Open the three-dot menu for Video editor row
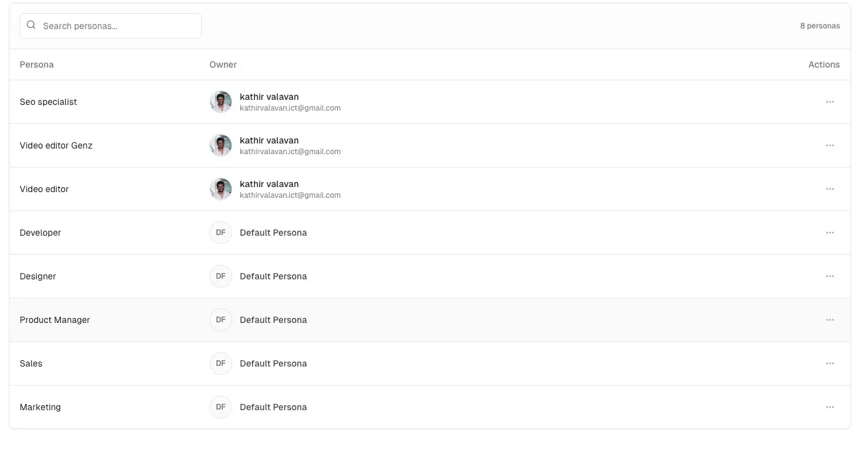This screenshot has width=868, height=462. click(x=829, y=189)
